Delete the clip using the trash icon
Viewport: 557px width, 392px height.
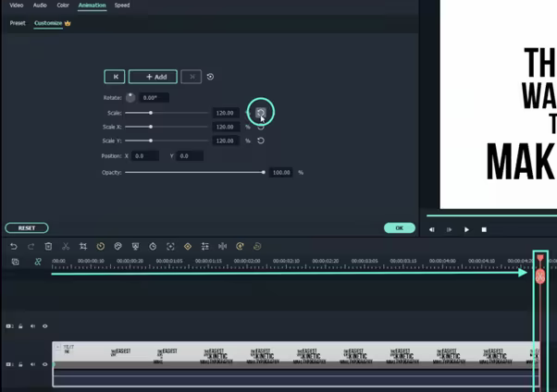coord(48,247)
